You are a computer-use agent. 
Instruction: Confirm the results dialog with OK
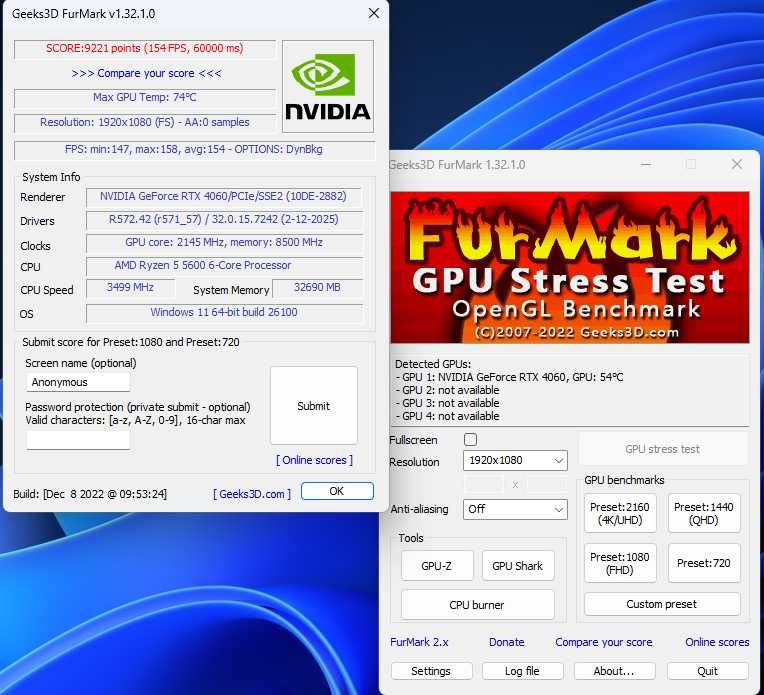[337, 491]
